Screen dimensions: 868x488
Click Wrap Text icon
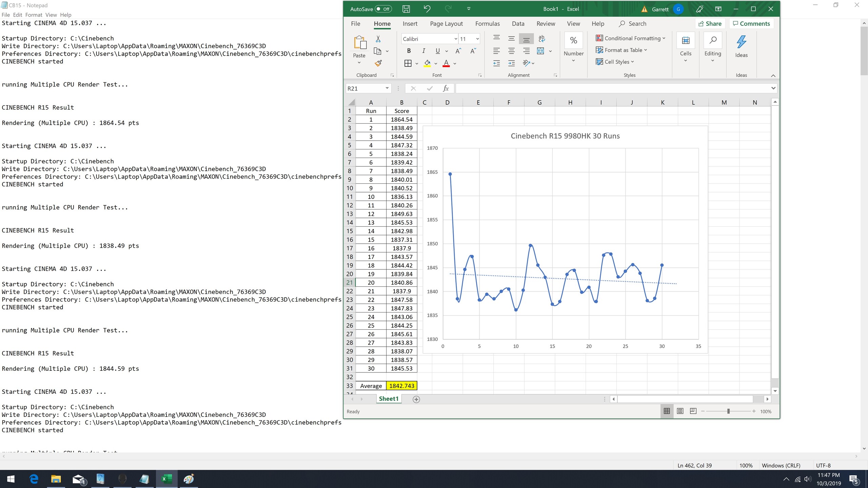click(x=541, y=39)
